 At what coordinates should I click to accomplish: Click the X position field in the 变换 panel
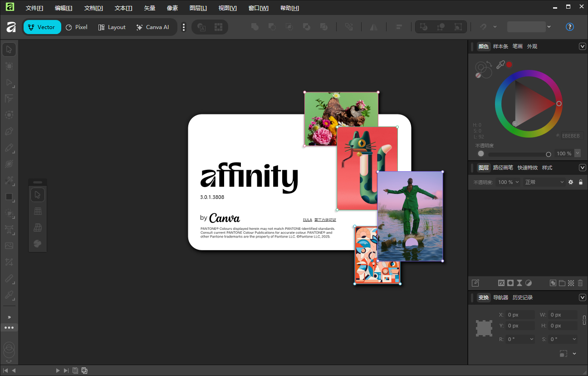tap(520, 314)
